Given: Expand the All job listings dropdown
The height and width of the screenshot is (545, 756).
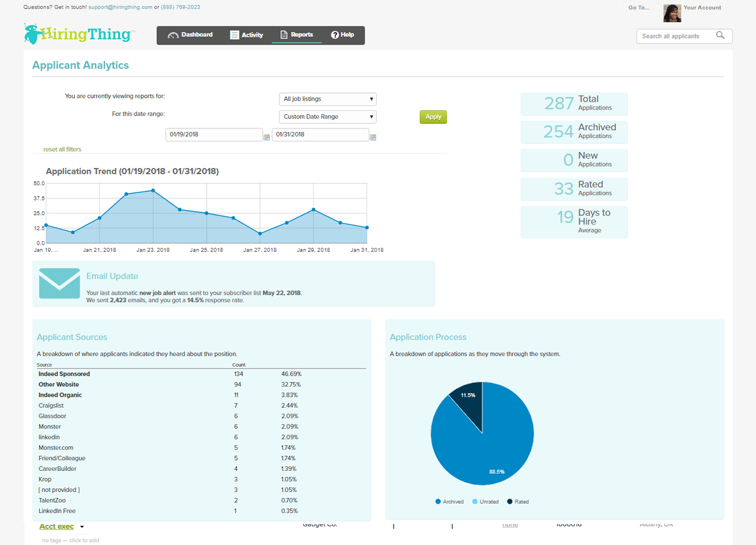Looking at the screenshot, I should [x=327, y=99].
